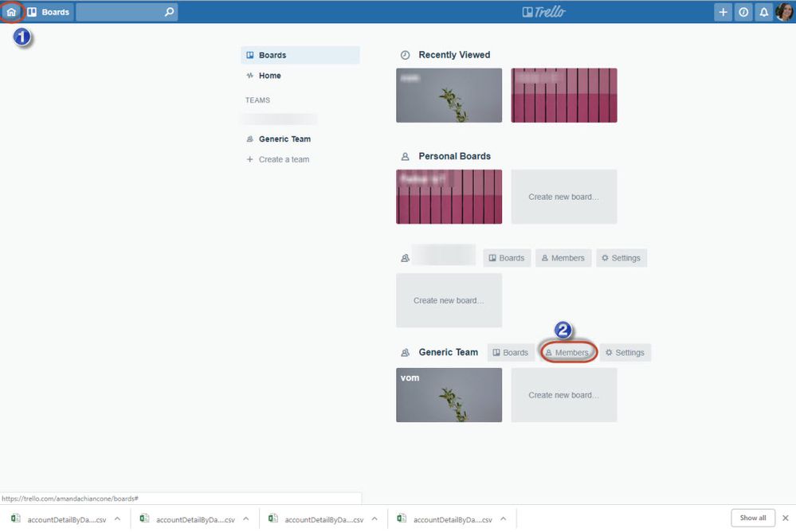The image size is (796, 532).
Task: Open the notifications bell
Action: point(763,12)
